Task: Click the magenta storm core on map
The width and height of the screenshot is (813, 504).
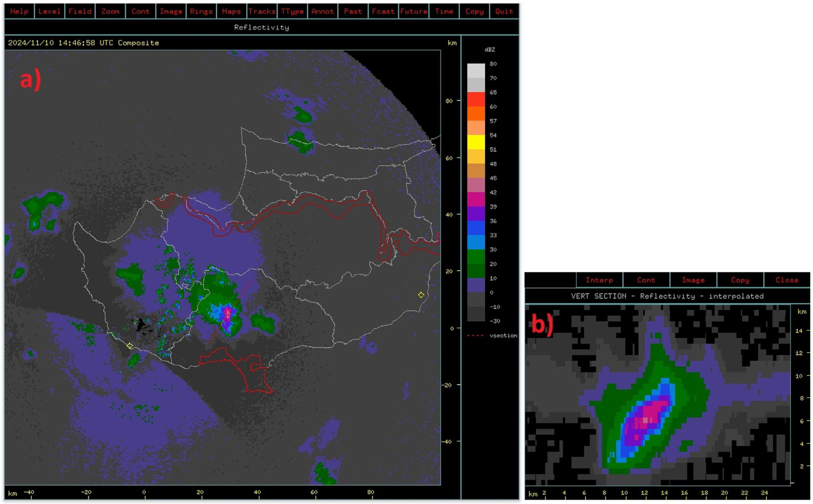Action: (228, 314)
